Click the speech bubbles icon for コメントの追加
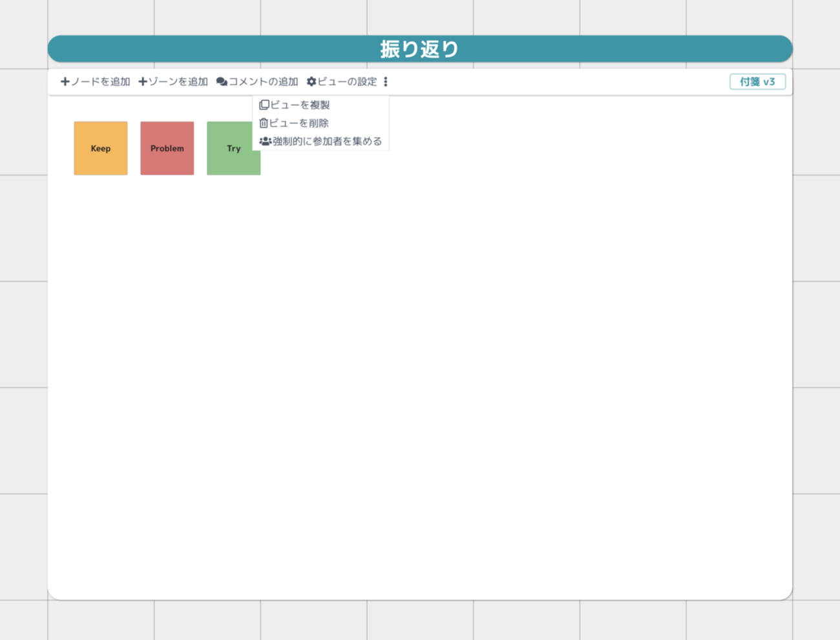Image resolution: width=840 pixels, height=640 pixels. (222, 82)
